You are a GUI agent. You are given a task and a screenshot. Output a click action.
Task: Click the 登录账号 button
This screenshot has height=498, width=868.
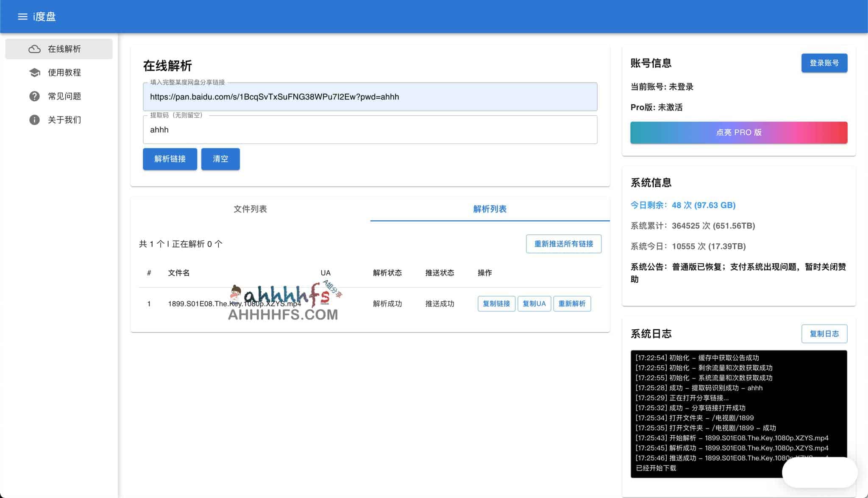pos(824,63)
